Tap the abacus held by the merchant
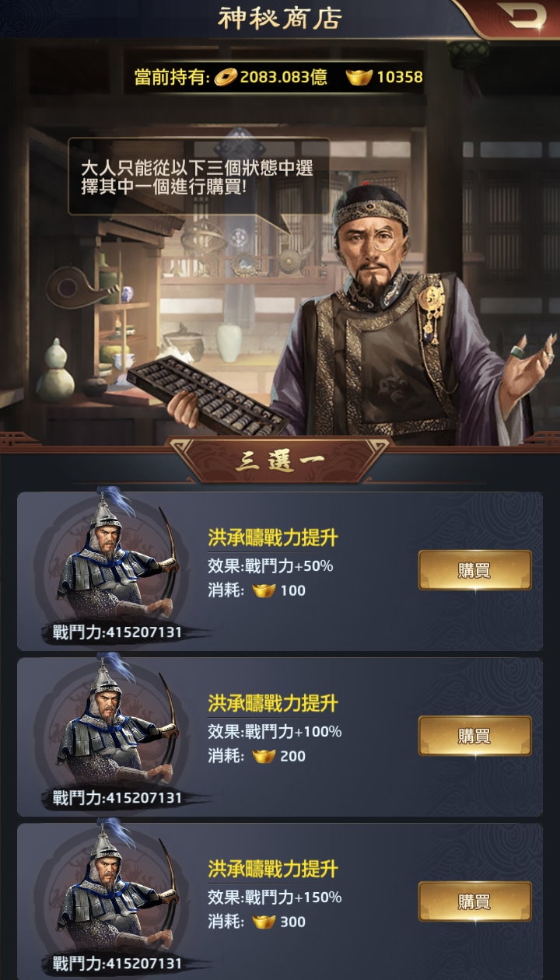 pos(208,396)
